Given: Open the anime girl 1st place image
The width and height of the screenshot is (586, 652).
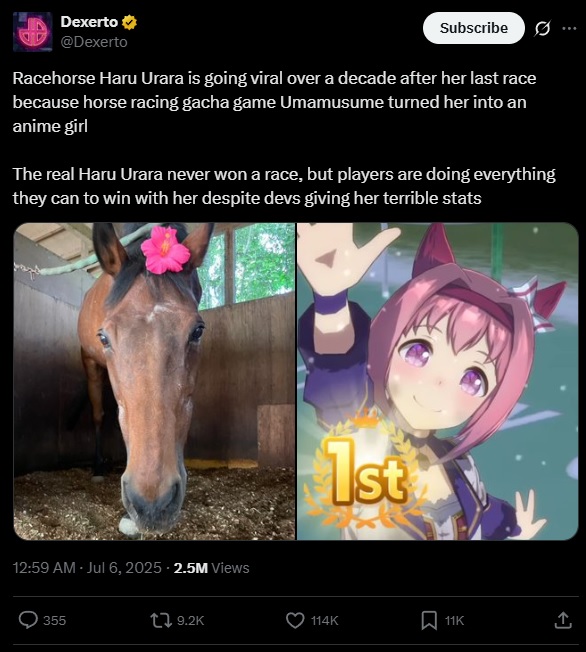Looking at the screenshot, I should pyautogui.click(x=438, y=381).
